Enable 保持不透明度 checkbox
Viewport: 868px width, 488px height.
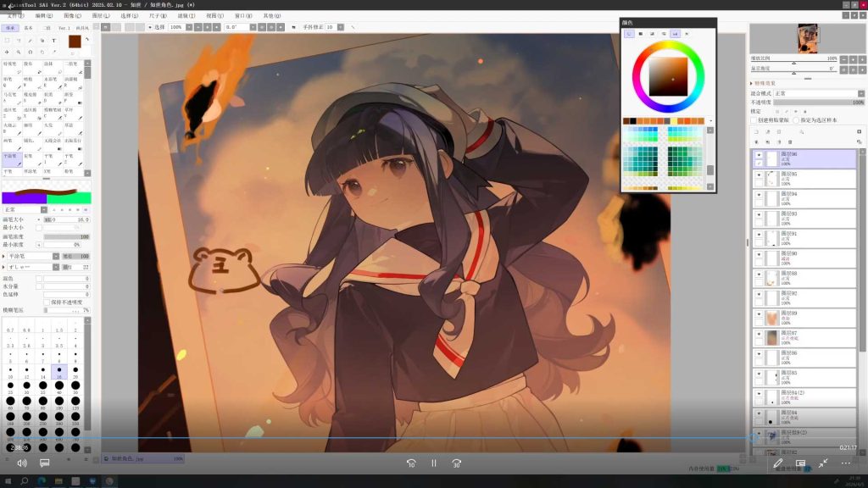click(47, 302)
